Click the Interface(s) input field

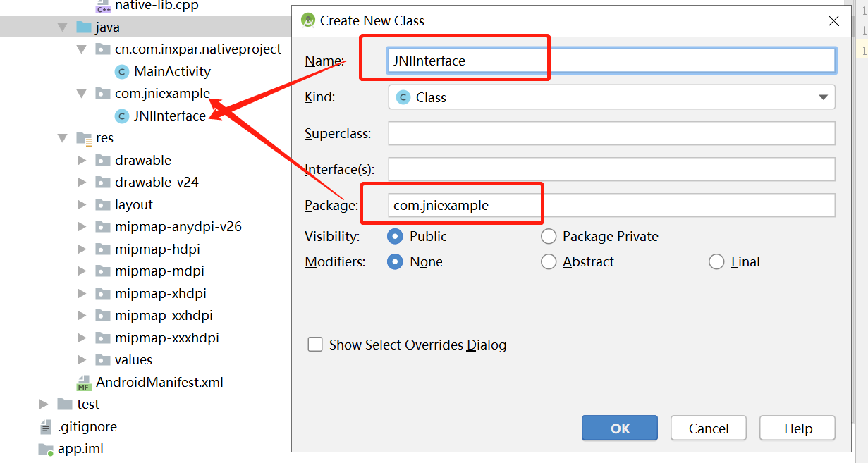pos(611,169)
